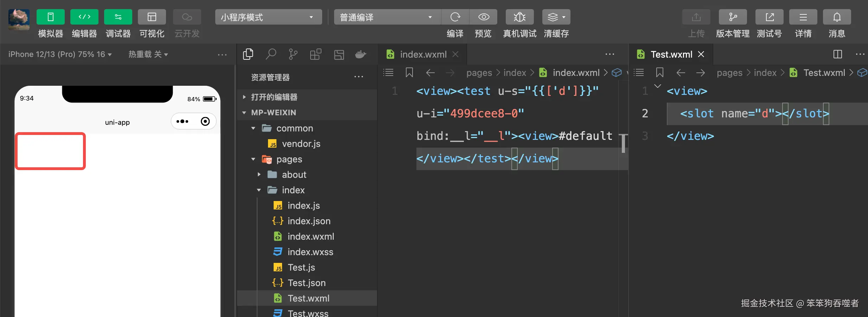
Task: Toggle the editor panel button
Action: click(84, 17)
